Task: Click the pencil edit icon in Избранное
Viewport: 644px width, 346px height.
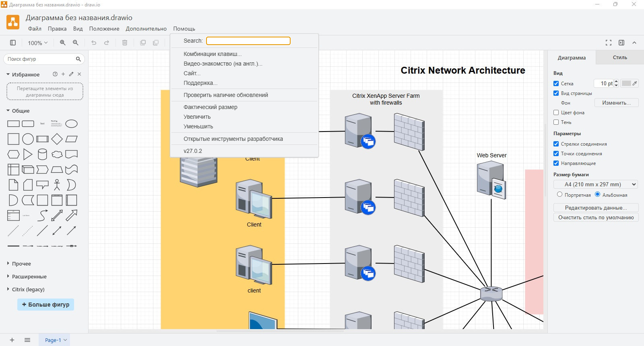Action: pyautogui.click(x=71, y=74)
